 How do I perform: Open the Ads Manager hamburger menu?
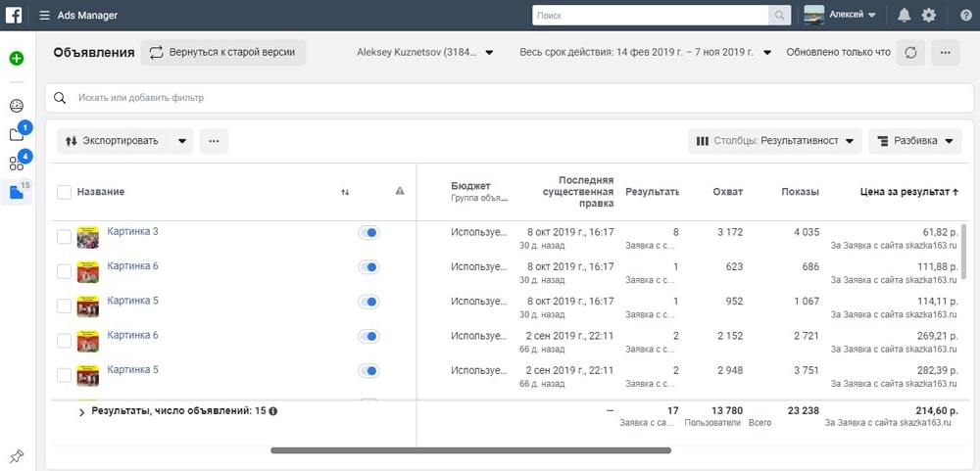coord(44,16)
